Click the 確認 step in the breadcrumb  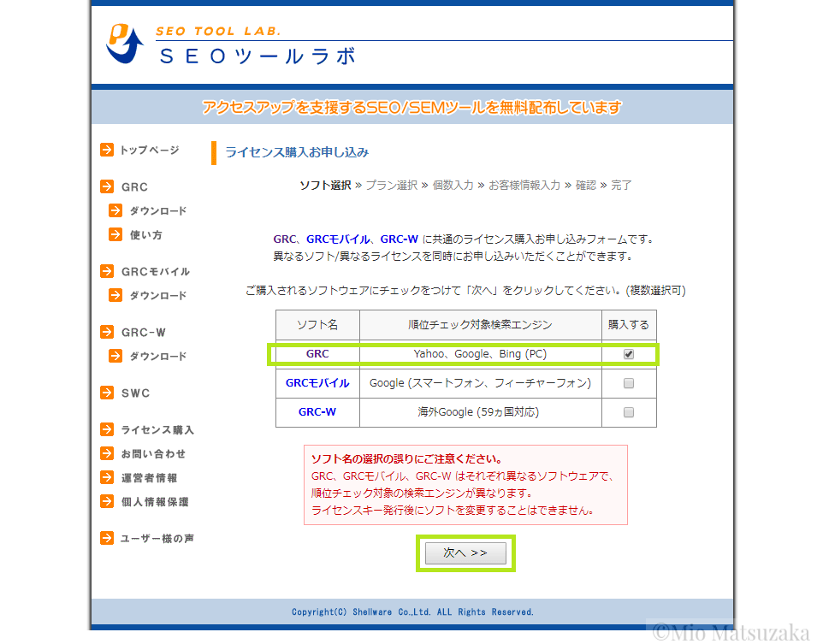click(586, 185)
